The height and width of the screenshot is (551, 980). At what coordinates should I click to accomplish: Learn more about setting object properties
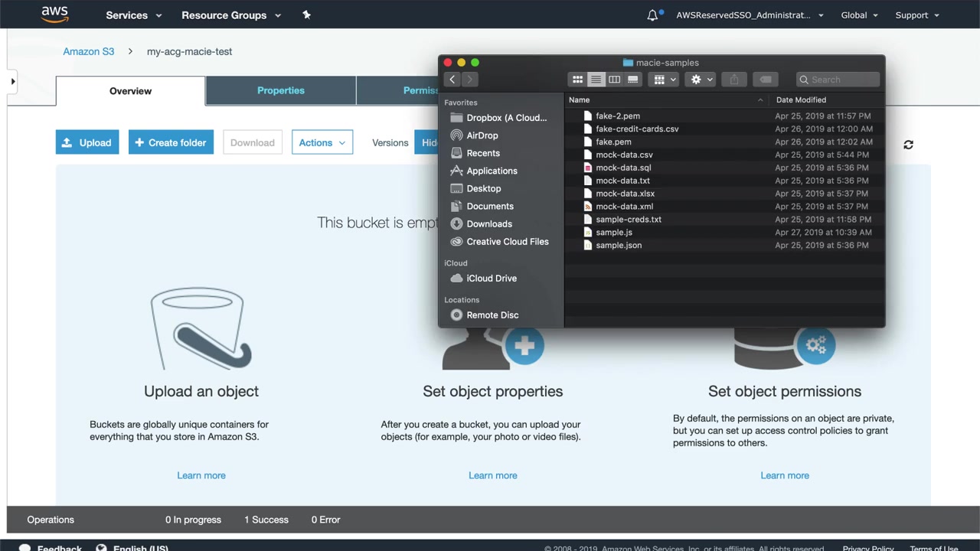(x=493, y=475)
